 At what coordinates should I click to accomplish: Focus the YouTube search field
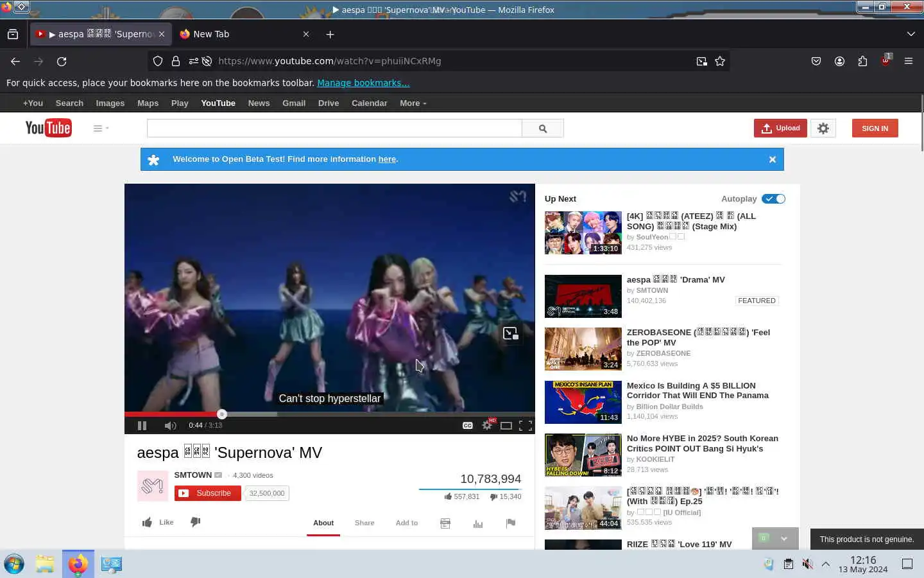tap(334, 128)
